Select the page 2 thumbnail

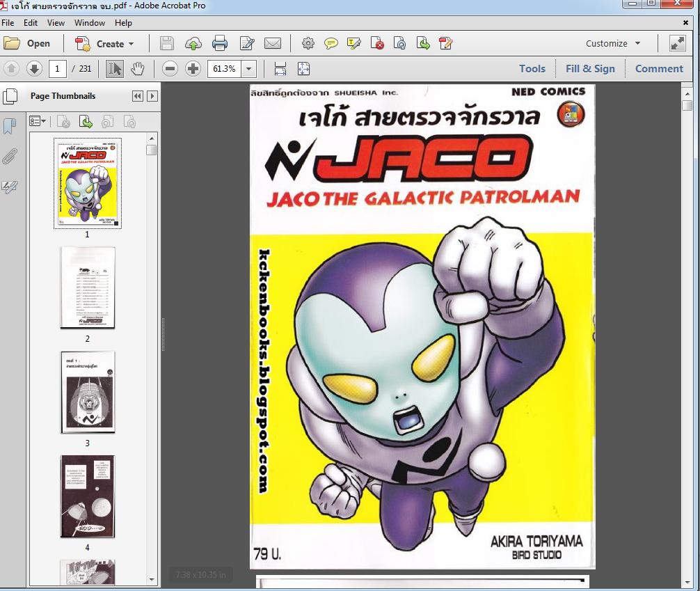tap(88, 287)
